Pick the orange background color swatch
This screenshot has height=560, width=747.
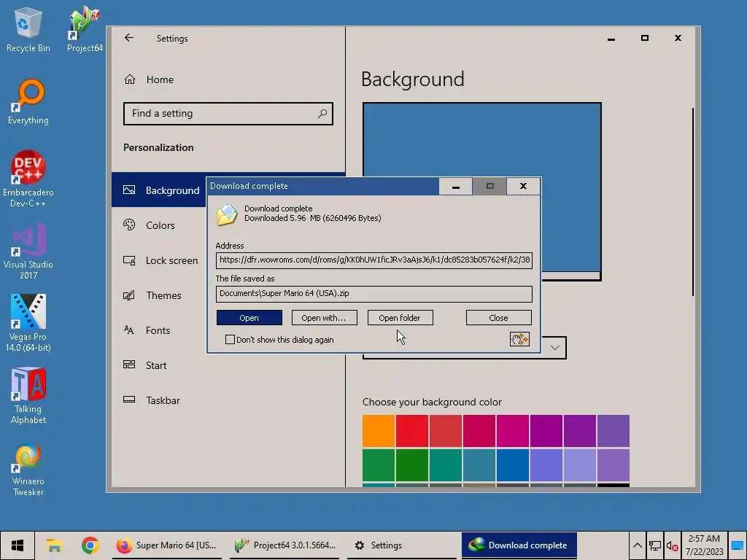(379, 431)
